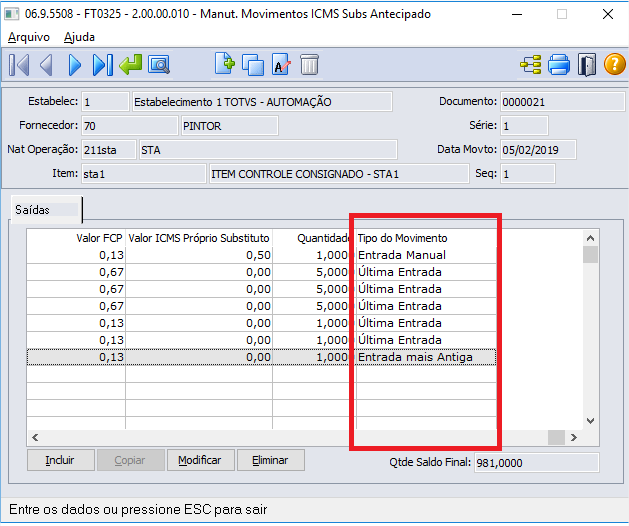Open the orange help question icon

[x=615, y=65]
